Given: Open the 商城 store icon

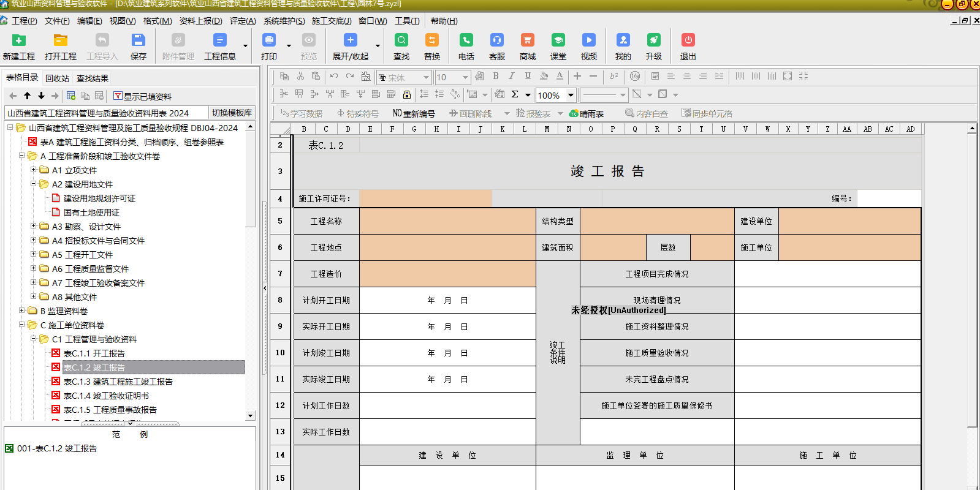Looking at the screenshot, I should pos(527,40).
